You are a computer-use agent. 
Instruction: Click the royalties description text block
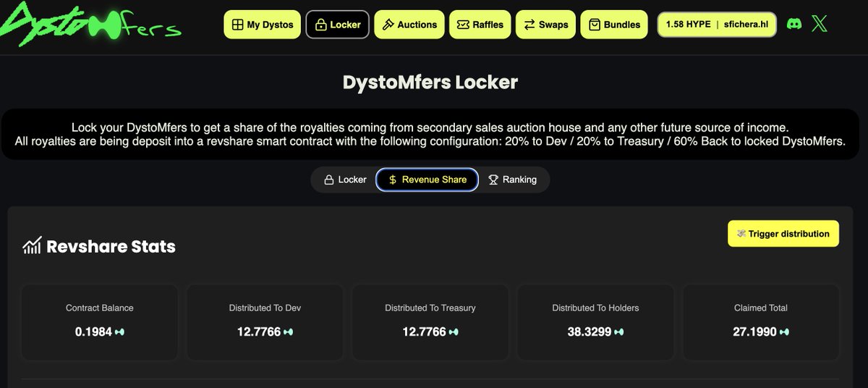tap(430, 134)
